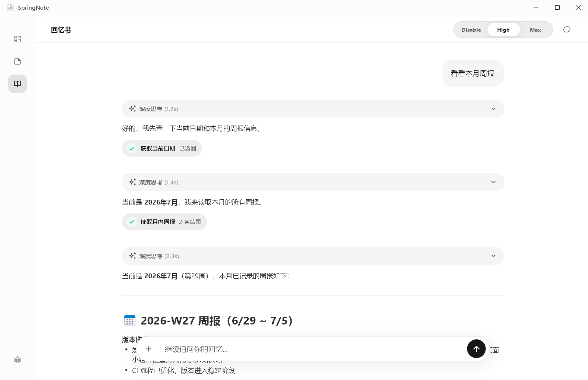Click the plus attachment icon in input box
The height and width of the screenshot is (380, 588).
click(149, 349)
